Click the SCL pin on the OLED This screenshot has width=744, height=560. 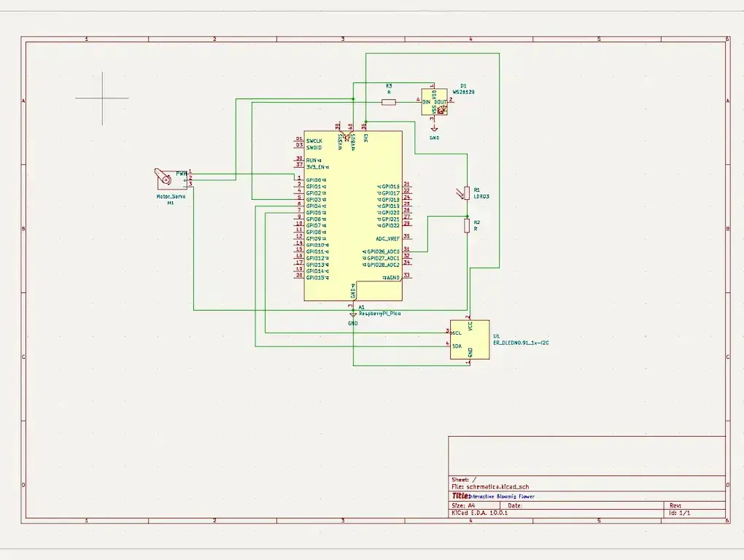point(457,333)
